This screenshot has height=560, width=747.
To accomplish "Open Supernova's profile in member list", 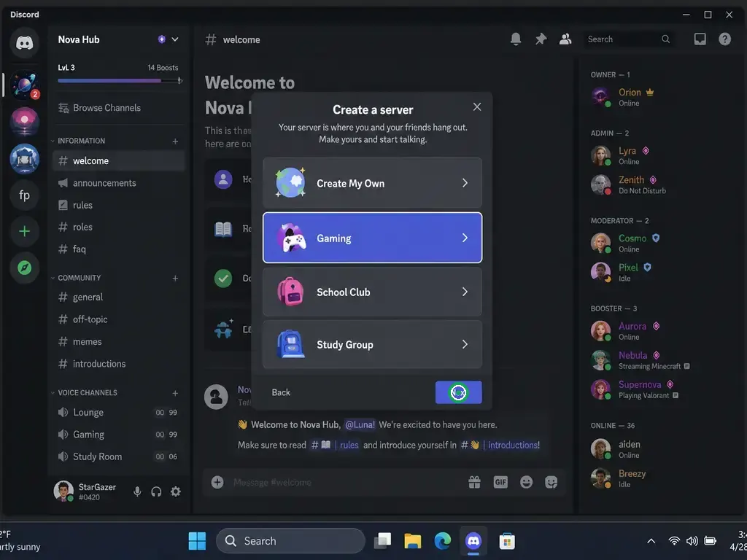I will (659, 389).
